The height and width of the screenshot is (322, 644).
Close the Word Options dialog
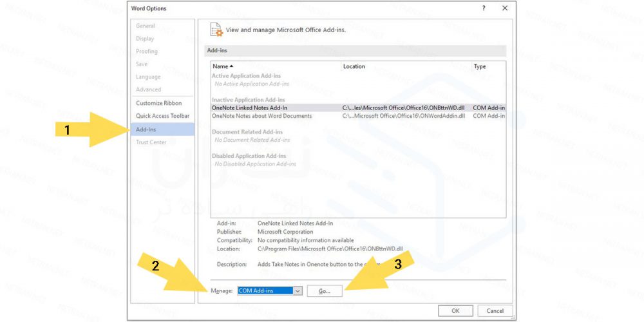click(505, 8)
